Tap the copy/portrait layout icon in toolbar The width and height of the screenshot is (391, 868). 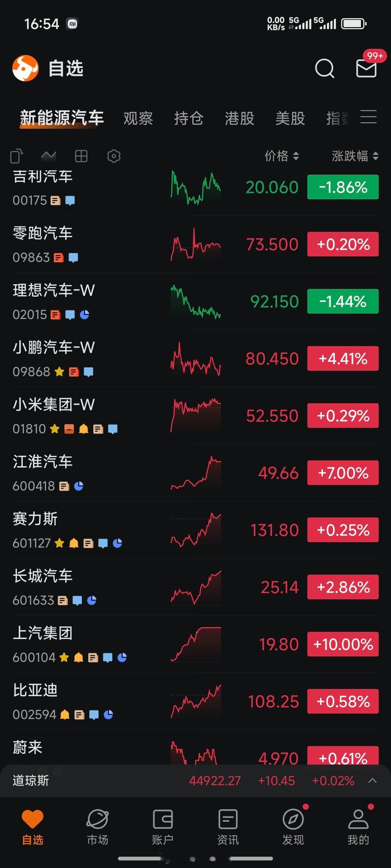[x=16, y=156]
